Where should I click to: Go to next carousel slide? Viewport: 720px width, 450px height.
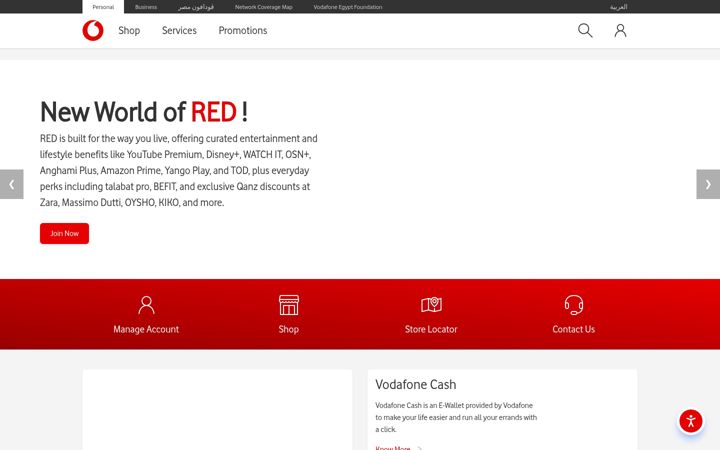708,184
